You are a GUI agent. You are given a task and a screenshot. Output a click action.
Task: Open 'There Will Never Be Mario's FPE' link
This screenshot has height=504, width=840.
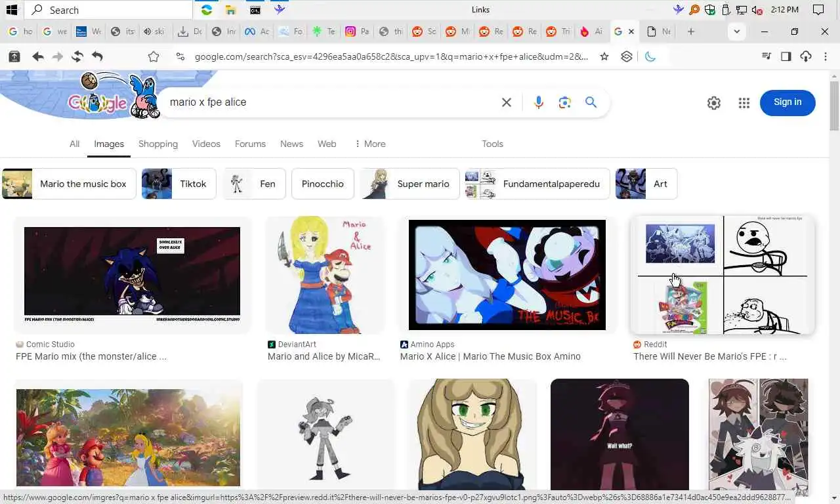(x=710, y=356)
